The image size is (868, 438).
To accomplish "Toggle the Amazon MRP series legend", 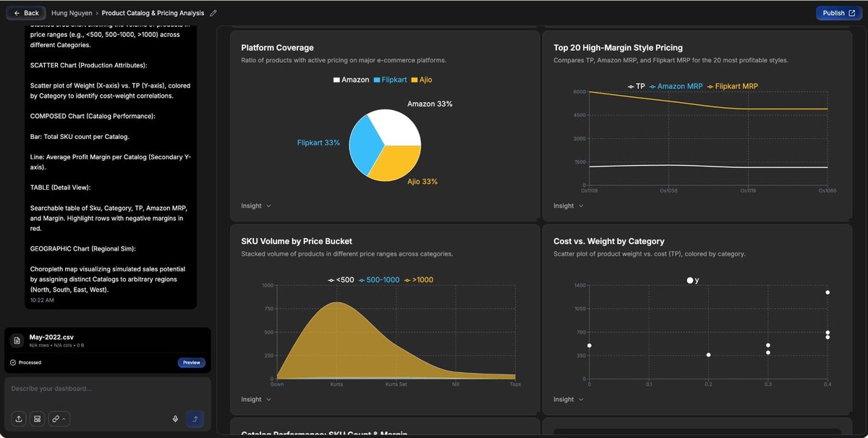I will [676, 86].
